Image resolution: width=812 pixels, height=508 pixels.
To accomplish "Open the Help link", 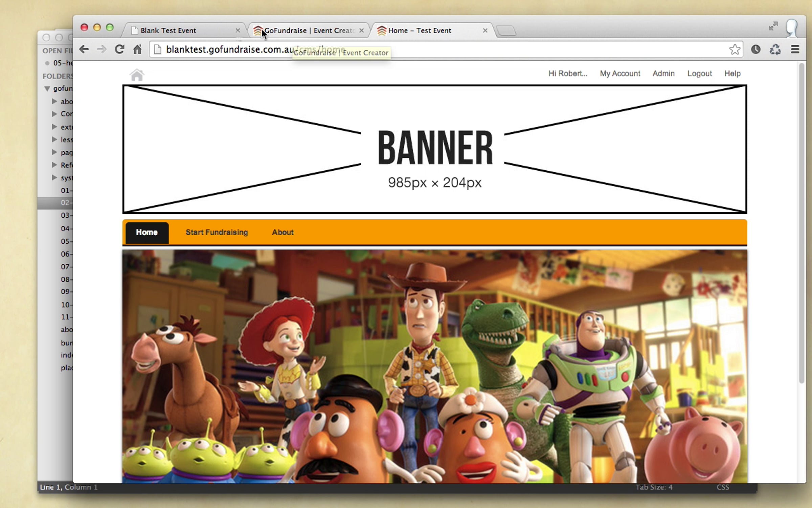I will click(x=732, y=73).
